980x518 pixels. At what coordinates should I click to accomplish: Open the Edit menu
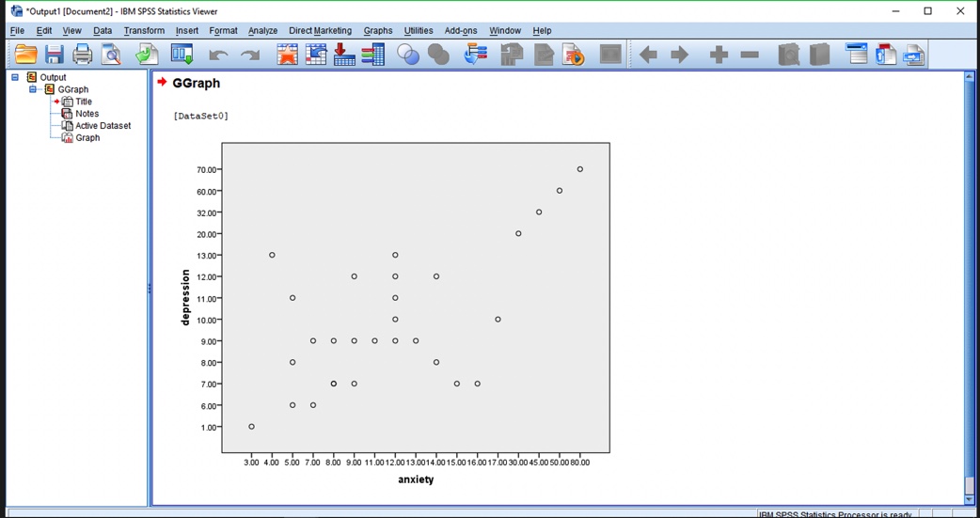[x=44, y=31]
